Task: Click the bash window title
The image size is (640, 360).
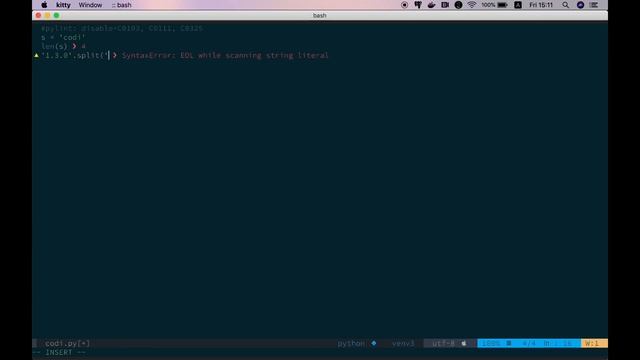Action: pos(320,16)
